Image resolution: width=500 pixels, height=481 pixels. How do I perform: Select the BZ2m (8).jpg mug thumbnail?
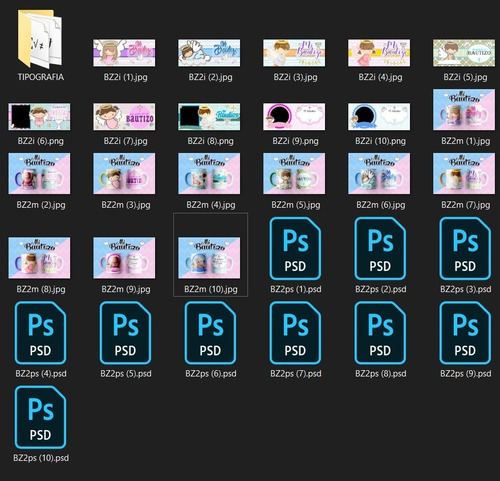pyautogui.click(x=39, y=258)
